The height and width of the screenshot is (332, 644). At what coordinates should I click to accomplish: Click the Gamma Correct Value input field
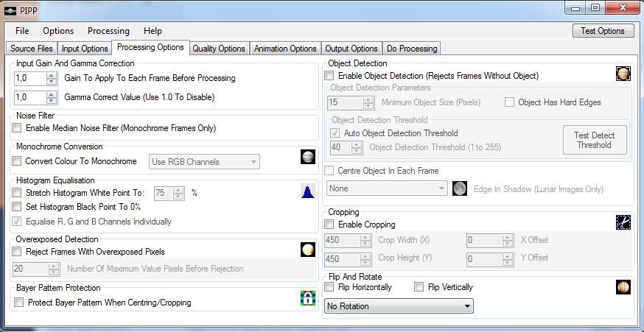coord(29,97)
